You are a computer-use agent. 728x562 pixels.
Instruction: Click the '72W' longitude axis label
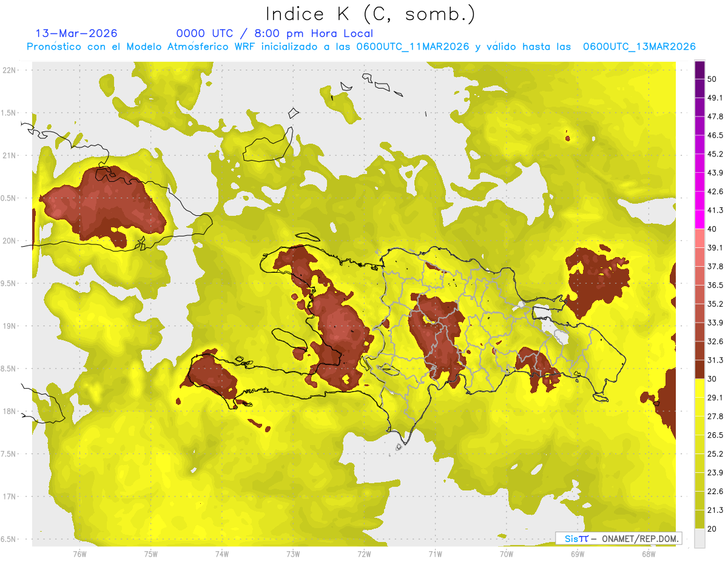click(x=364, y=554)
